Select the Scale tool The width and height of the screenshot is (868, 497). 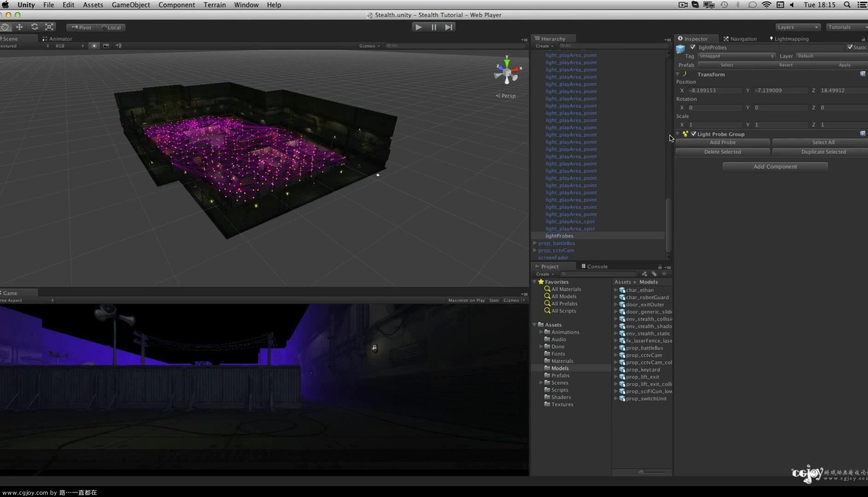click(x=49, y=27)
